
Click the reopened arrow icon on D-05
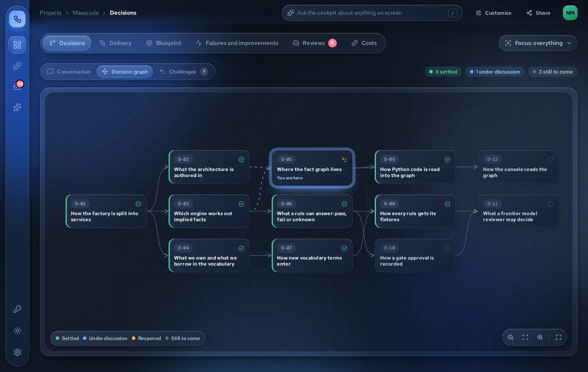pos(344,160)
